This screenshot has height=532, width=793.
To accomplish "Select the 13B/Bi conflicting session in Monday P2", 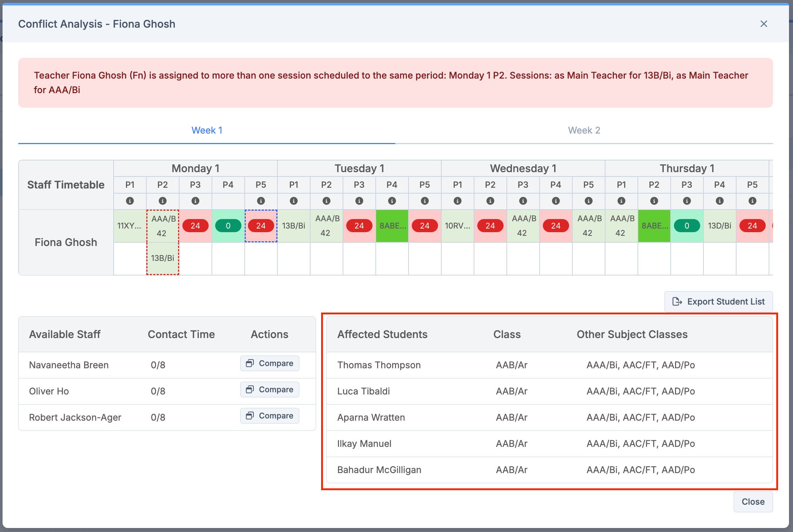I will 162,258.
